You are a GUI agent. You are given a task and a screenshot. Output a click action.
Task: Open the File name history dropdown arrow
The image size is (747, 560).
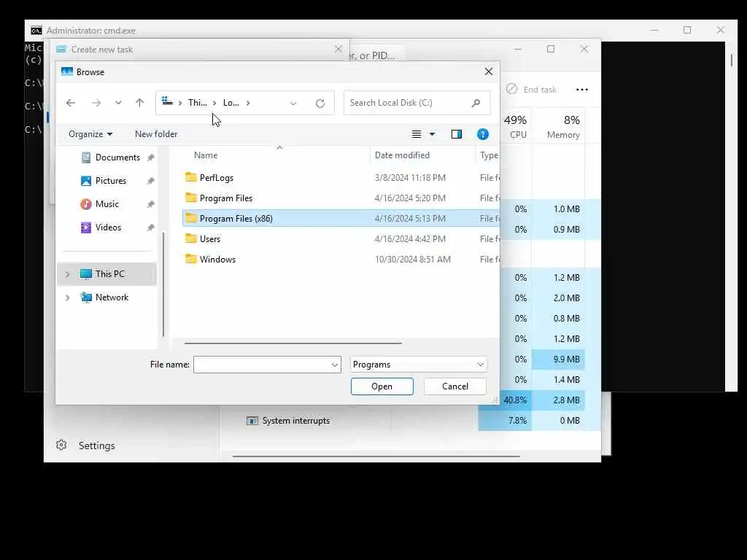point(335,365)
